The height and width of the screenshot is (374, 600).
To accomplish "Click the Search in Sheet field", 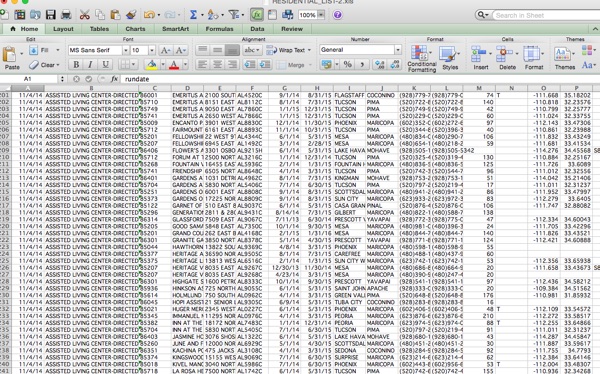I will point(545,15).
